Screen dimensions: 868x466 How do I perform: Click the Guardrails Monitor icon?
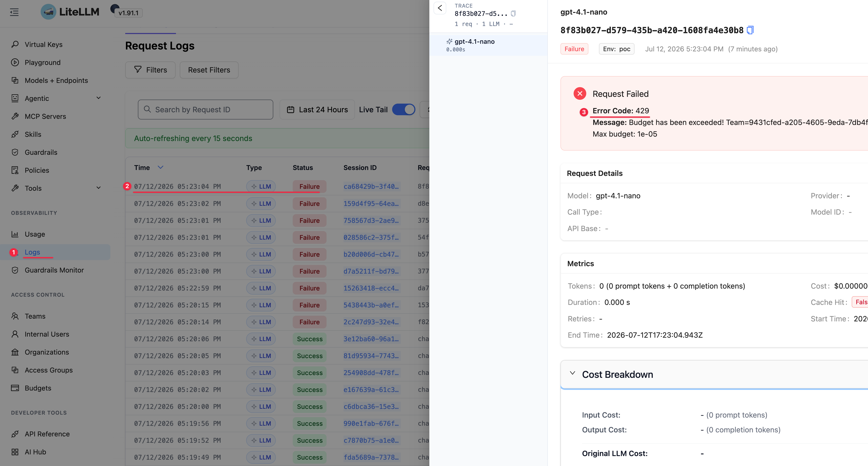point(15,270)
